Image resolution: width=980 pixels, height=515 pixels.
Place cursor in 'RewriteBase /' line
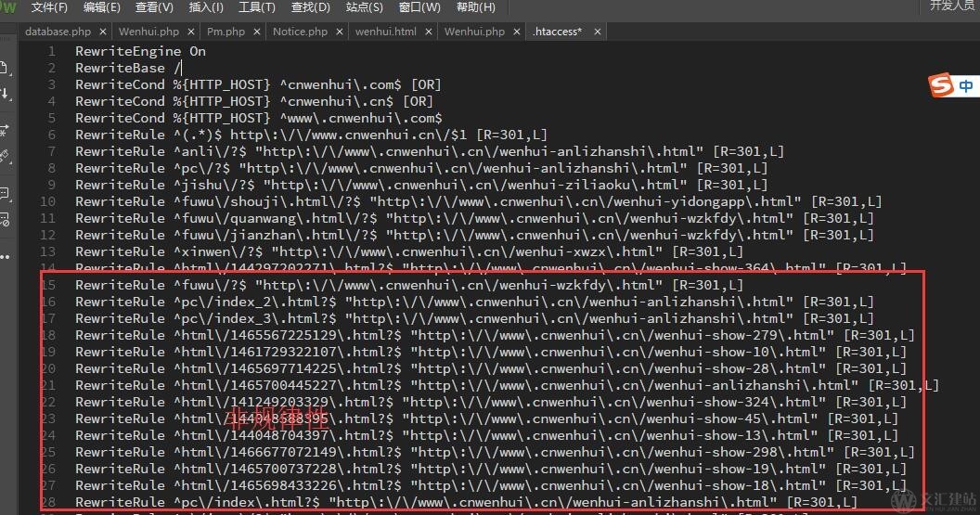point(128,68)
